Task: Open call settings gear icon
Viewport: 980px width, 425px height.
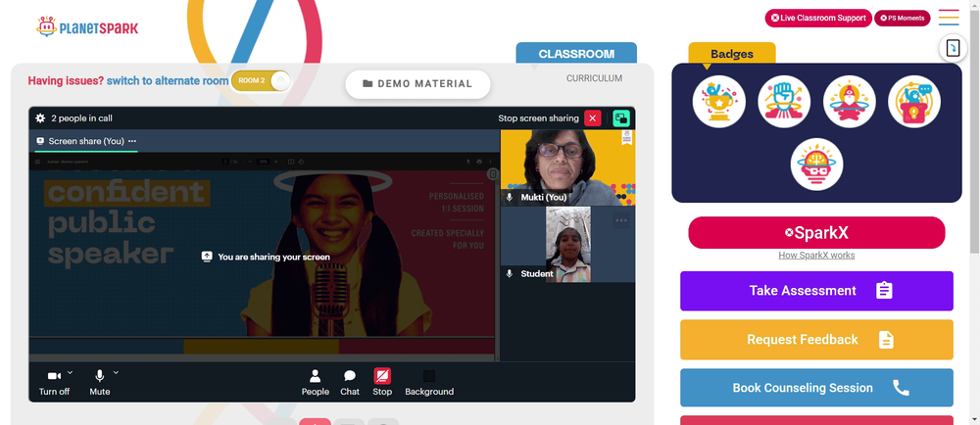Action: (40, 118)
